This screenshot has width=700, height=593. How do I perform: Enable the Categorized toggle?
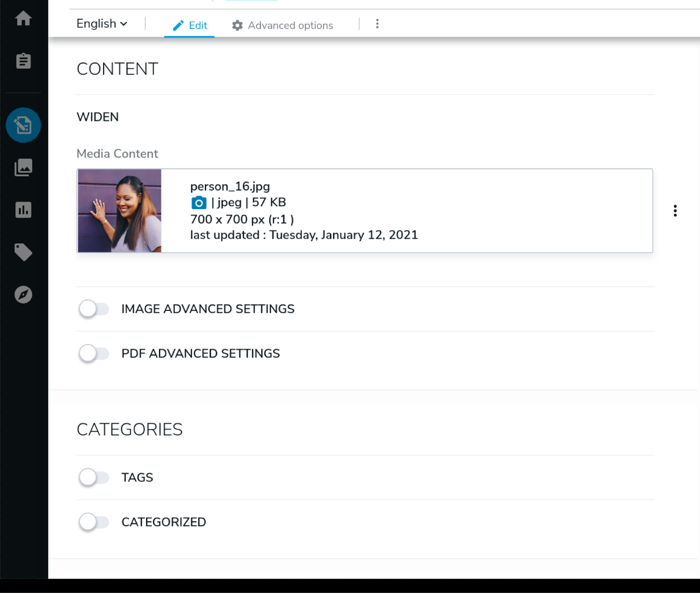(94, 522)
